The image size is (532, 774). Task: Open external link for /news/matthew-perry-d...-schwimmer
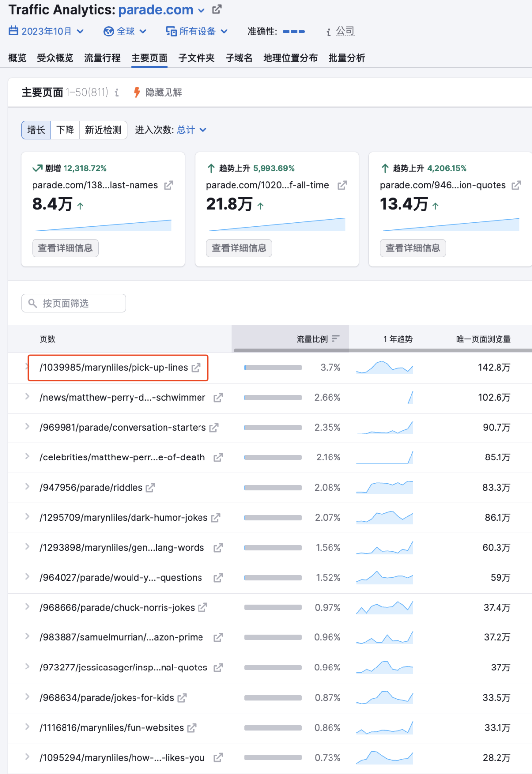[218, 398]
